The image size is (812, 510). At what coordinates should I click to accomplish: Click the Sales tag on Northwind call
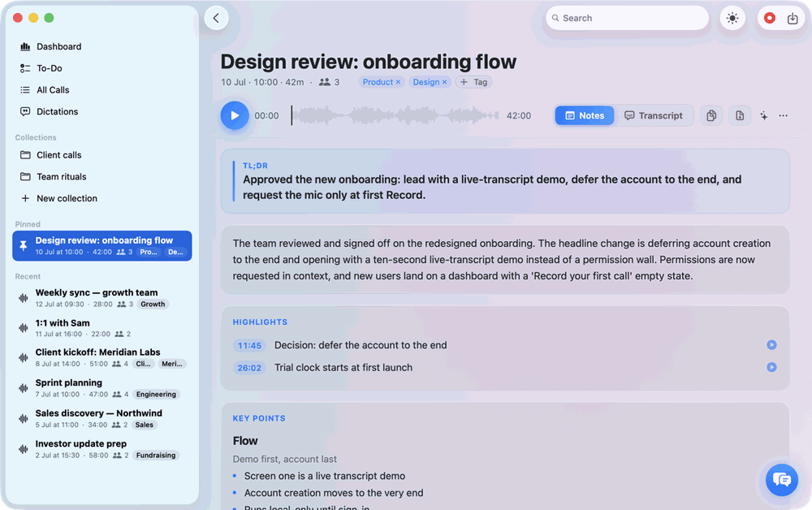pyautogui.click(x=145, y=425)
